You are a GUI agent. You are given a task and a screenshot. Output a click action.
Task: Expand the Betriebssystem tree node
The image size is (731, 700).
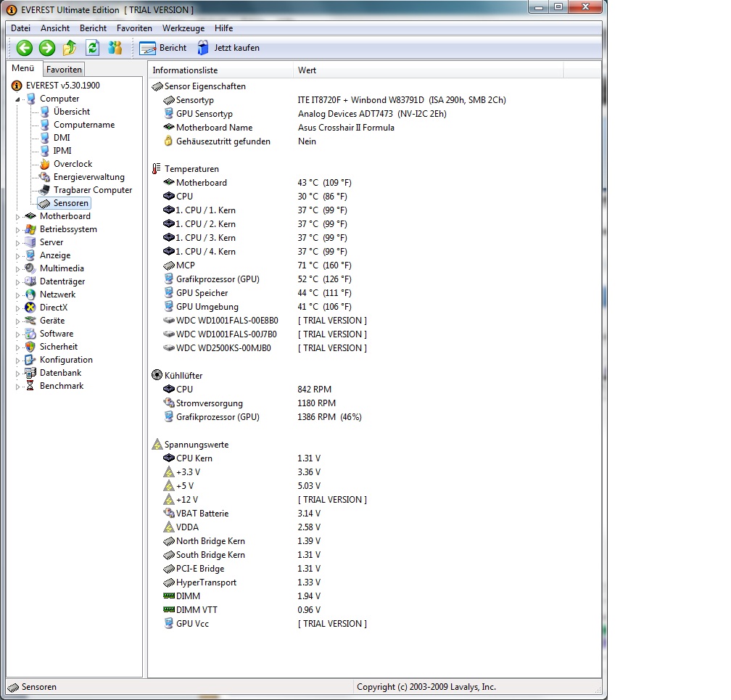(x=17, y=230)
